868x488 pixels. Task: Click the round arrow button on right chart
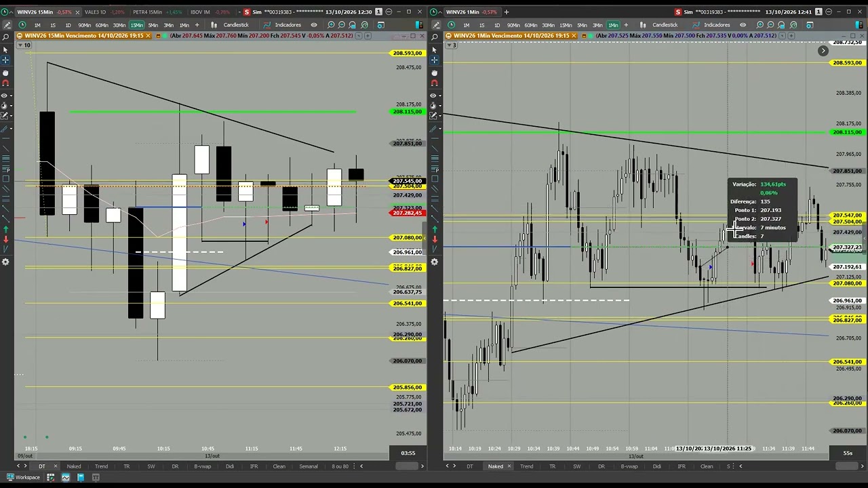point(823,51)
